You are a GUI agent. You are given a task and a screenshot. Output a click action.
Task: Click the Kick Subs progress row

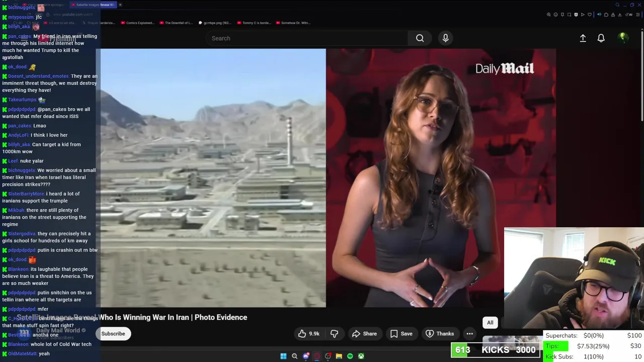594,356
